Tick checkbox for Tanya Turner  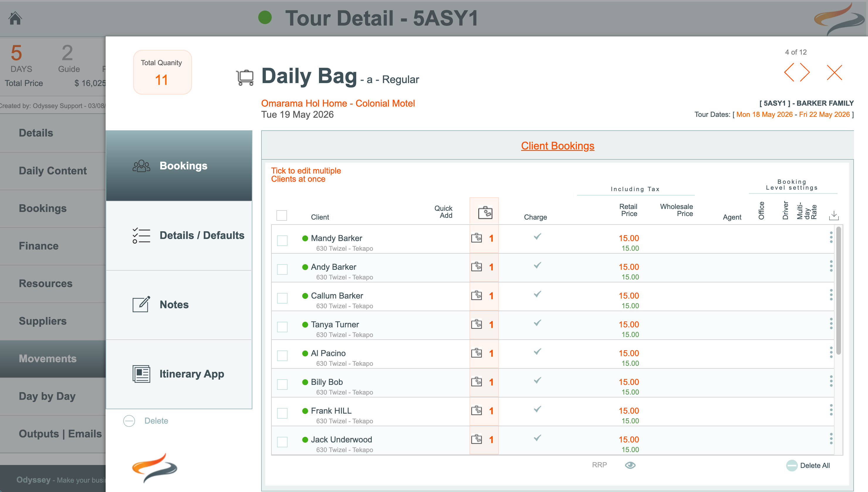point(282,327)
